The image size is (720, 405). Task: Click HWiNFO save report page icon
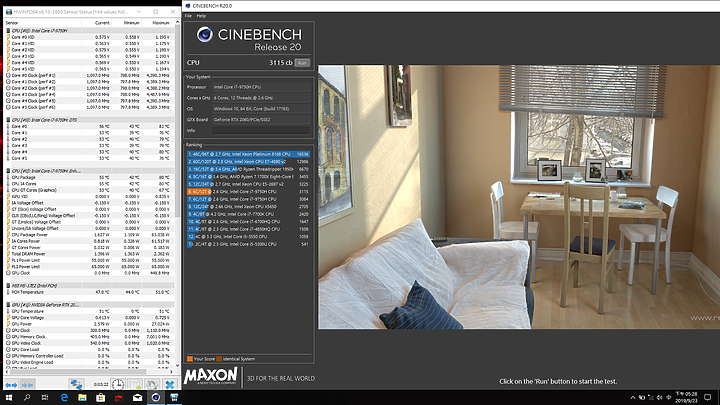tap(135, 384)
